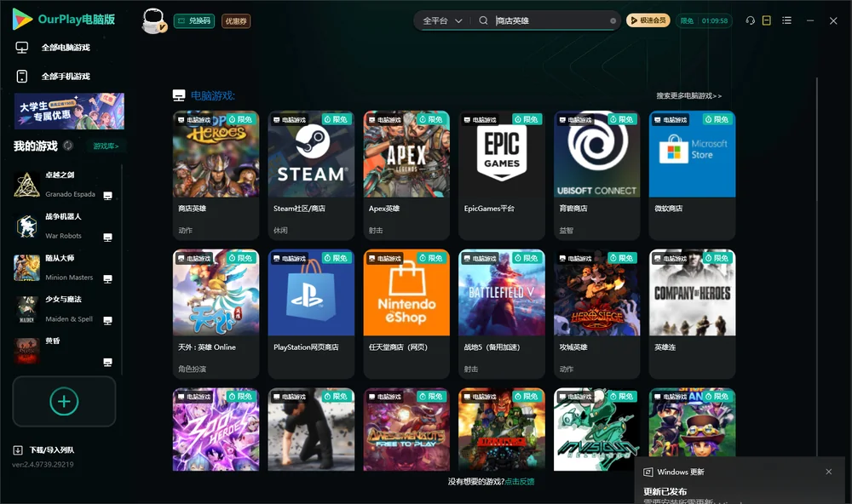The height and width of the screenshot is (504, 852).
Task: Open customer service headset icon
Action: [x=750, y=20]
